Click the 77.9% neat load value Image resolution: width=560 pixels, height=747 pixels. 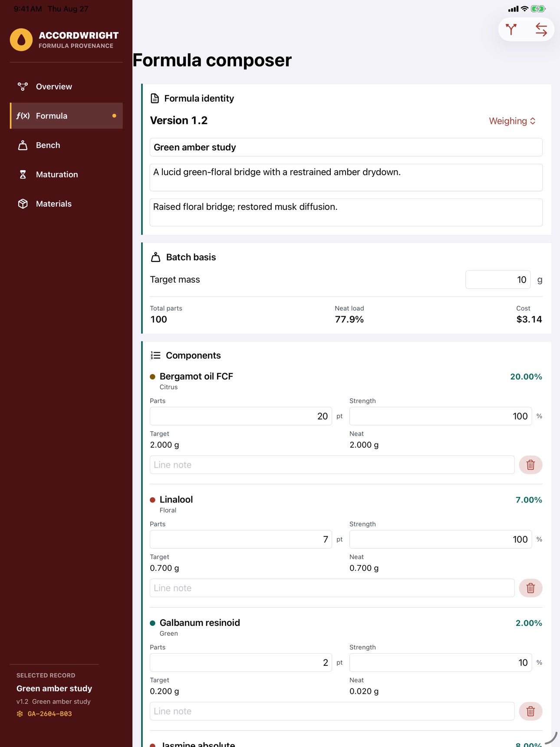[x=349, y=320]
